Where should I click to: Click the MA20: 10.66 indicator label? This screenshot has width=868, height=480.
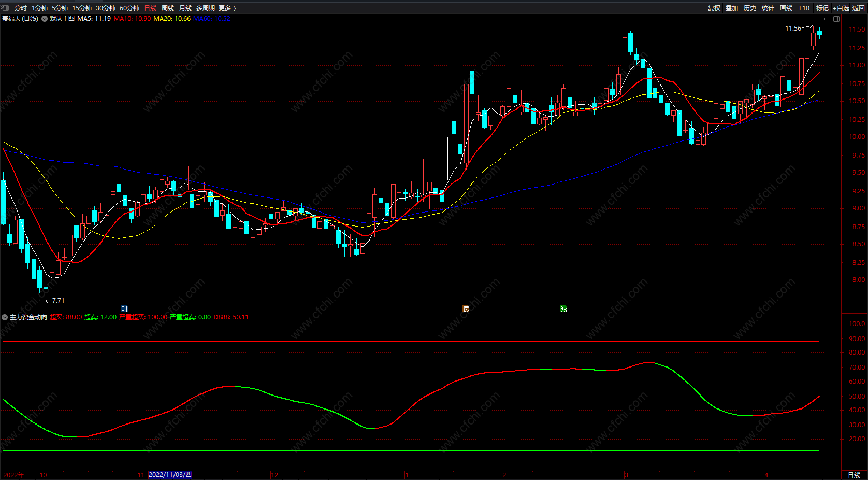click(x=172, y=19)
